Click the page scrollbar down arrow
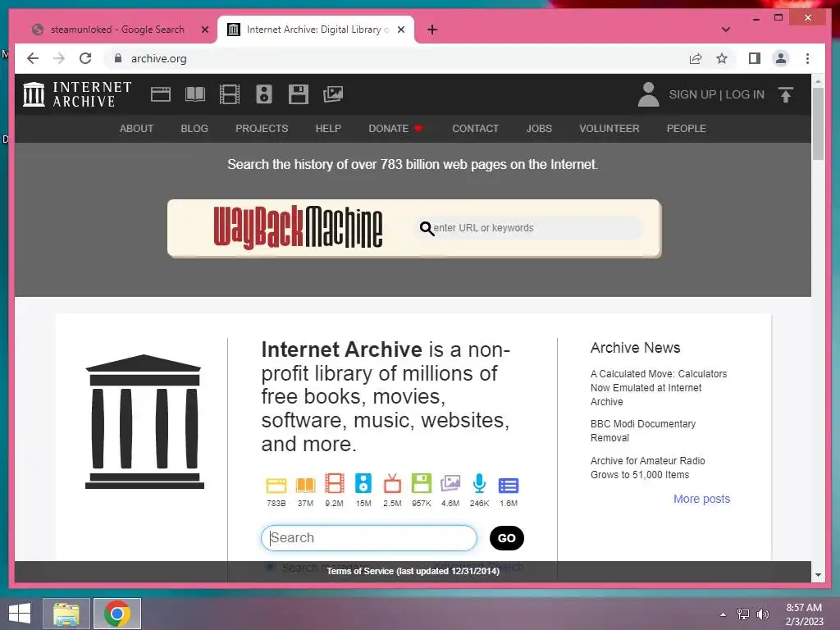Viewport: 840px width, 630px height. coord(818,575)
